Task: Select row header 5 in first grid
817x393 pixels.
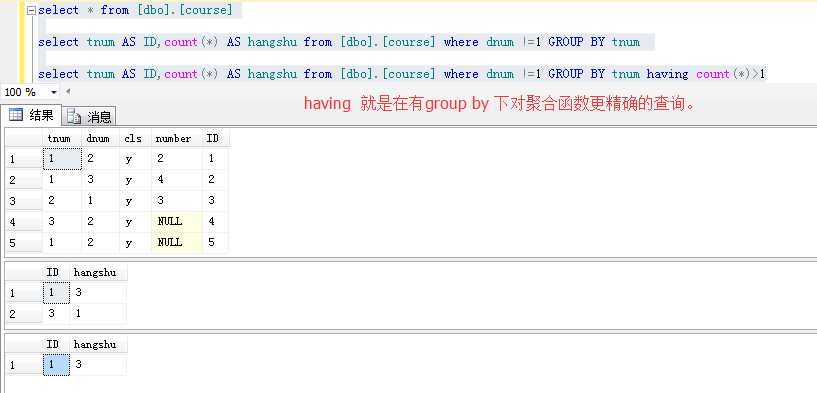Action: coord(23,243)
